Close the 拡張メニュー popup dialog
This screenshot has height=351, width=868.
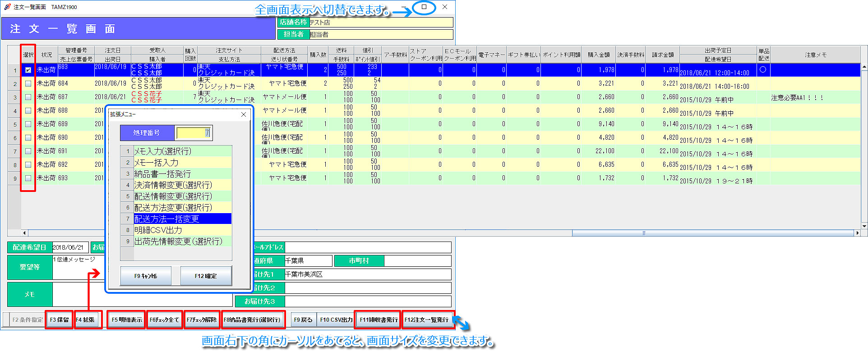point(244,114)
